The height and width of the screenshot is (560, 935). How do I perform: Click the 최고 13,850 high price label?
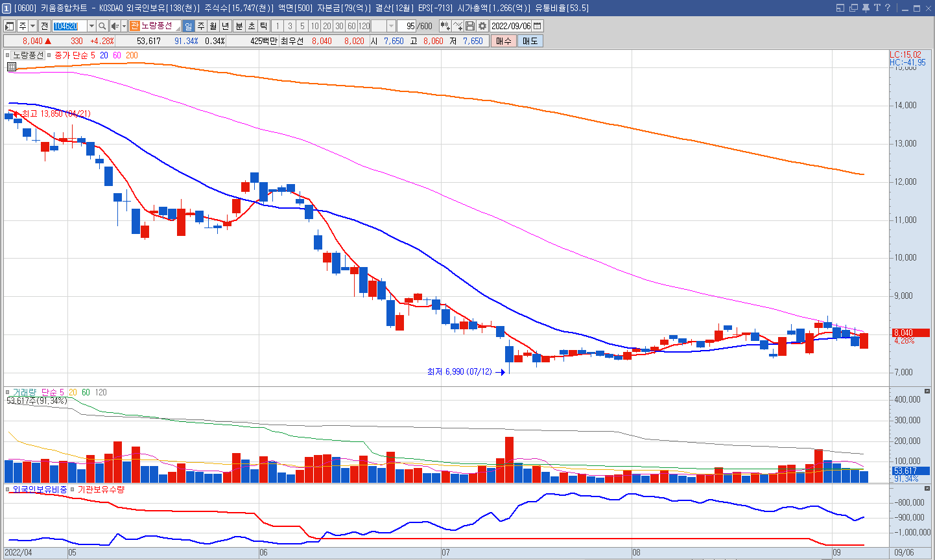tap(56, 114)
